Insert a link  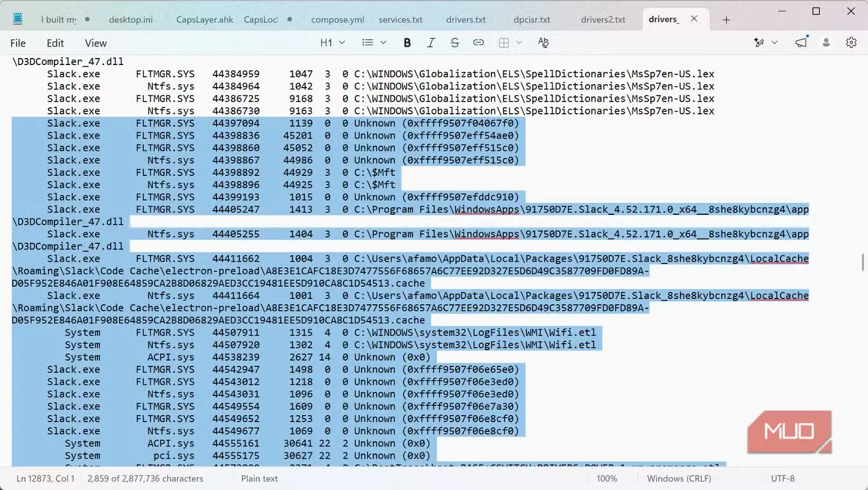click(x=478, y=42)
